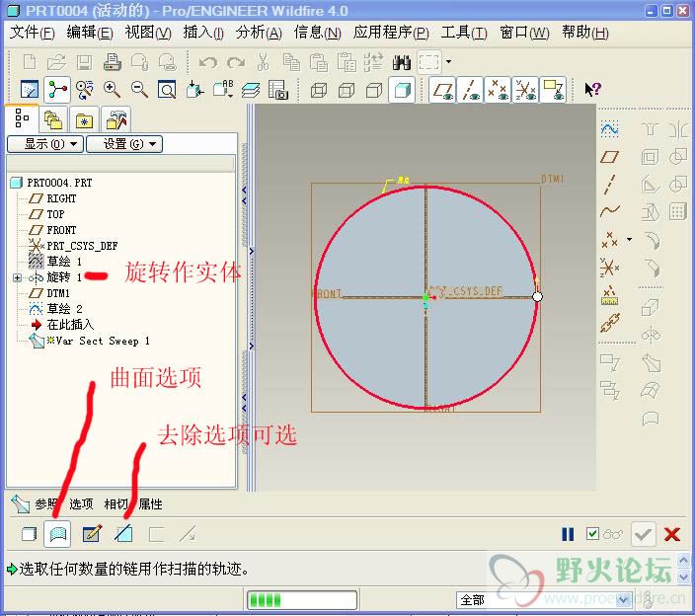
Task: Open the 设置 dropdown in model tree
Action: [123, 144]
